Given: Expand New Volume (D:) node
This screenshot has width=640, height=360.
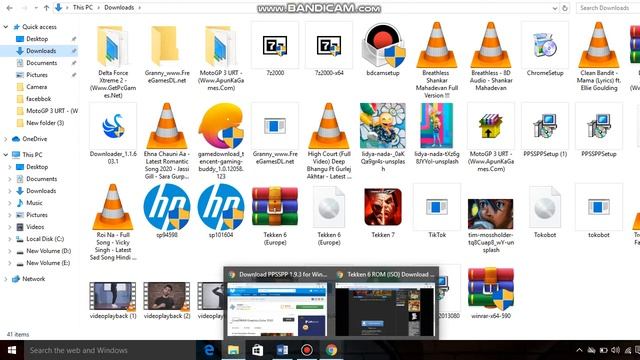Looking at the screenshot, I should click(x=10, y=251).
